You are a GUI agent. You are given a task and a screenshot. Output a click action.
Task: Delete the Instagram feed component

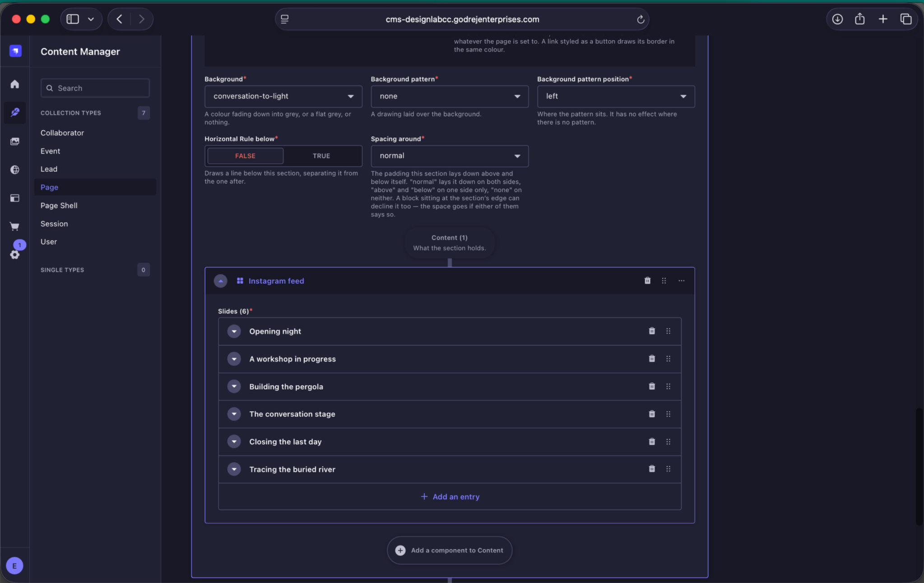pyautogui.click(x=647, y=280)
